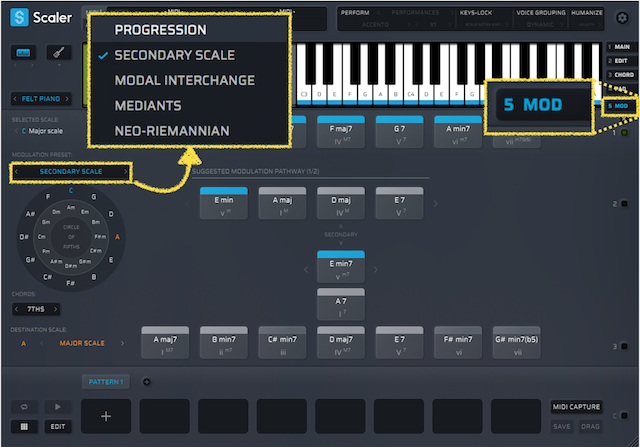640x447 pixels.
Task: Toggle the loop playback icon
Action: [24, 407]
